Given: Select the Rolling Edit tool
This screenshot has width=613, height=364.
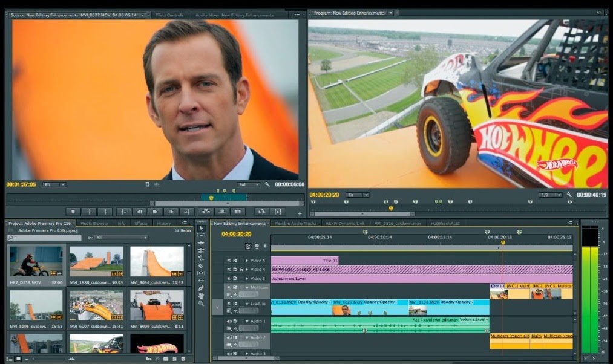Looking at the screenshot, I should [x=201, y=250].
